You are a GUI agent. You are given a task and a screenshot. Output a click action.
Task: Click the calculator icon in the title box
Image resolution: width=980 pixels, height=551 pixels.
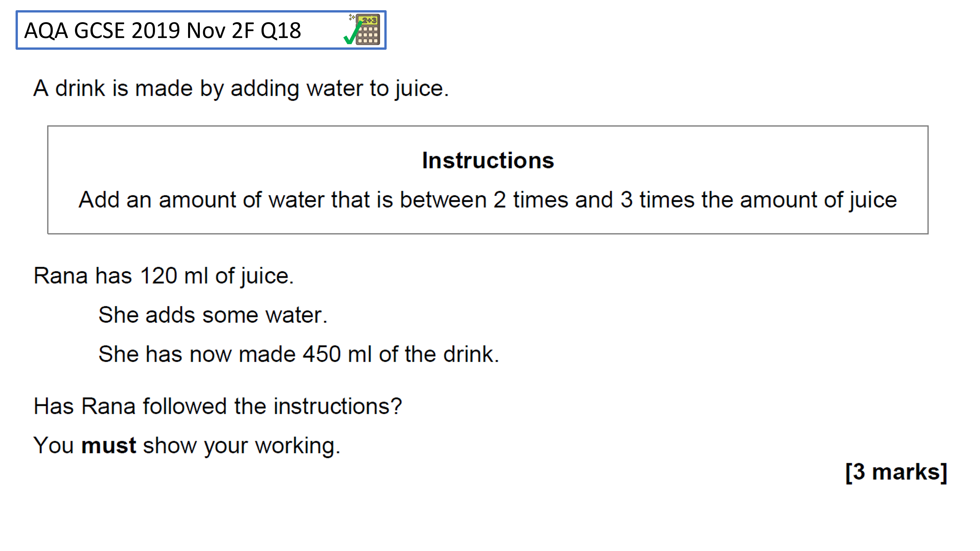point(367,30)
